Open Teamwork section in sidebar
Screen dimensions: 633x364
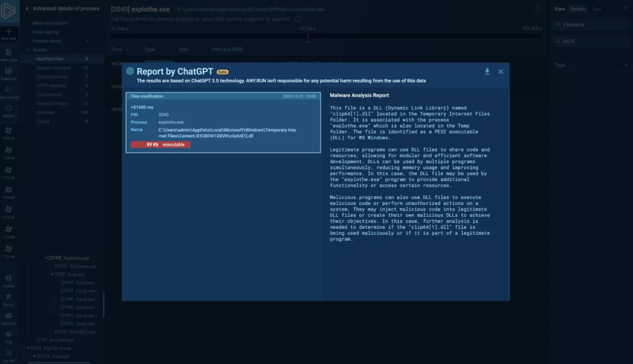pos(9,74)
